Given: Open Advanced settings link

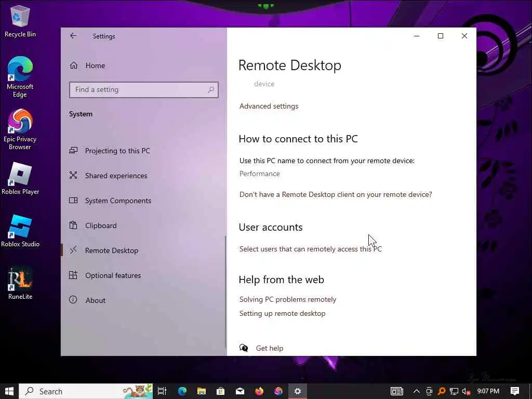Looking at the screenshot, I should pos(269,106).
